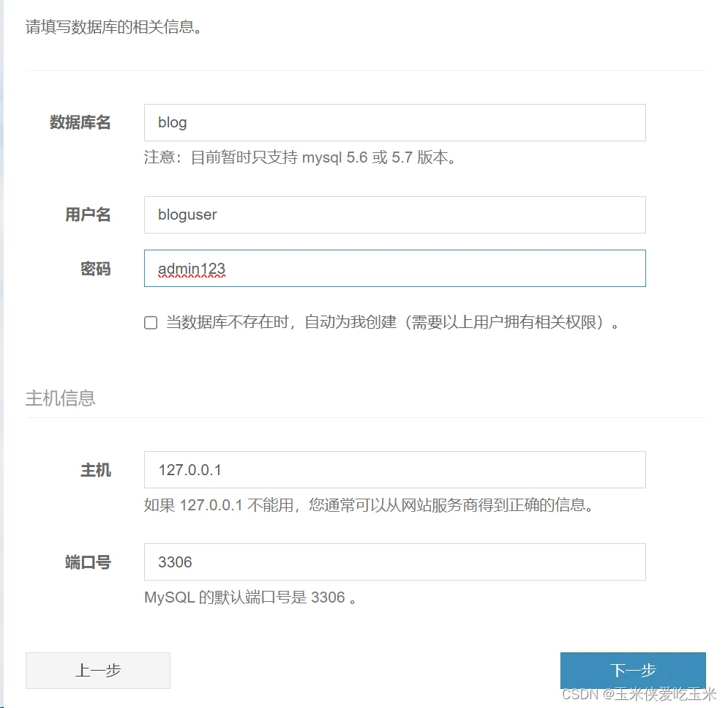This screenshot has width=728, height=708.
Task: Click the 端口号 label
Action: click(88, 562)
